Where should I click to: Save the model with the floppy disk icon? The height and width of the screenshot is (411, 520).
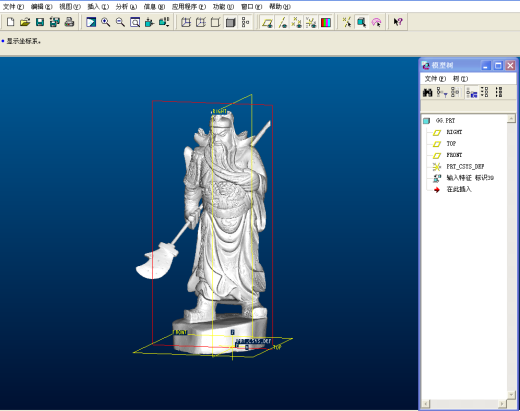point(40,22)
